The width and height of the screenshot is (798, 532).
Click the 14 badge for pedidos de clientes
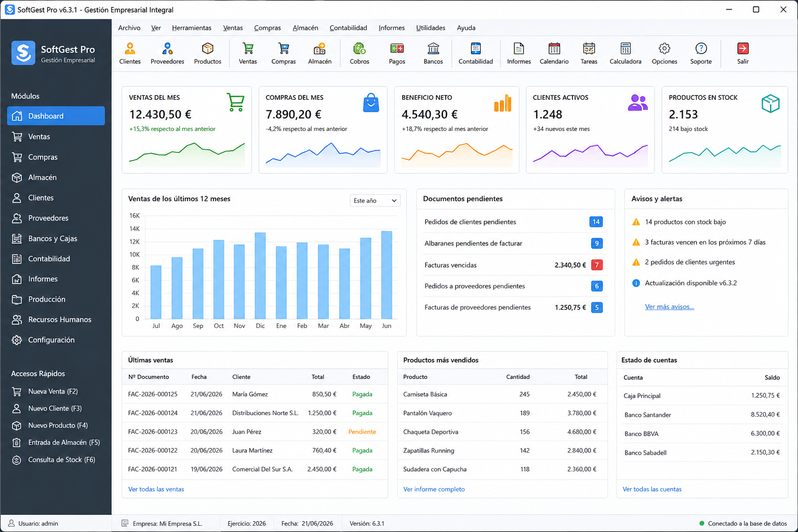tap(596, 222)
